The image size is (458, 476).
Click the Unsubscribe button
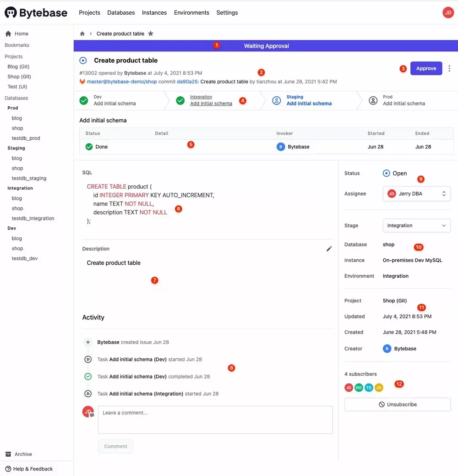point(397,405)
